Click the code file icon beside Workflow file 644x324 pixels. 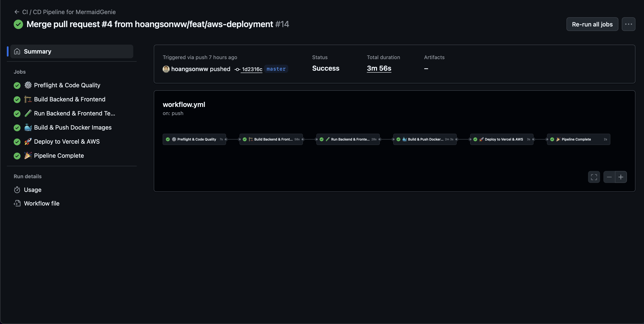click(x=17, y=203)
